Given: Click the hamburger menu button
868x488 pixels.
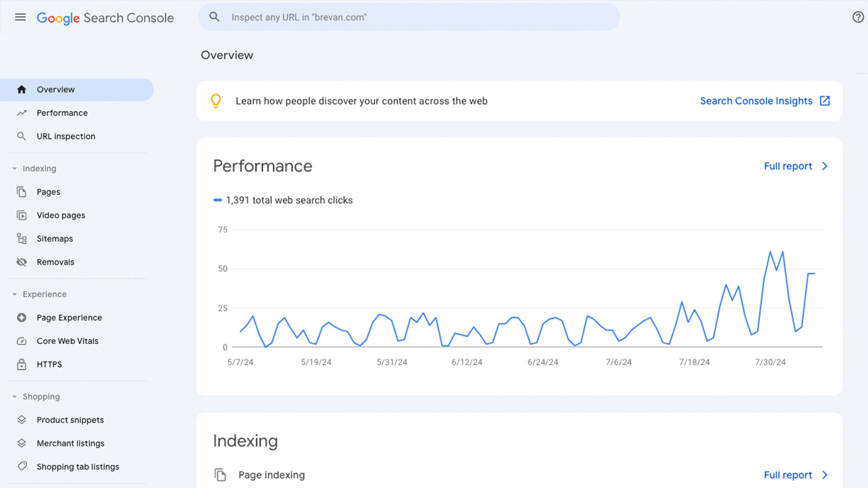Looking at the screenshot, I should [x=20, y=17].
